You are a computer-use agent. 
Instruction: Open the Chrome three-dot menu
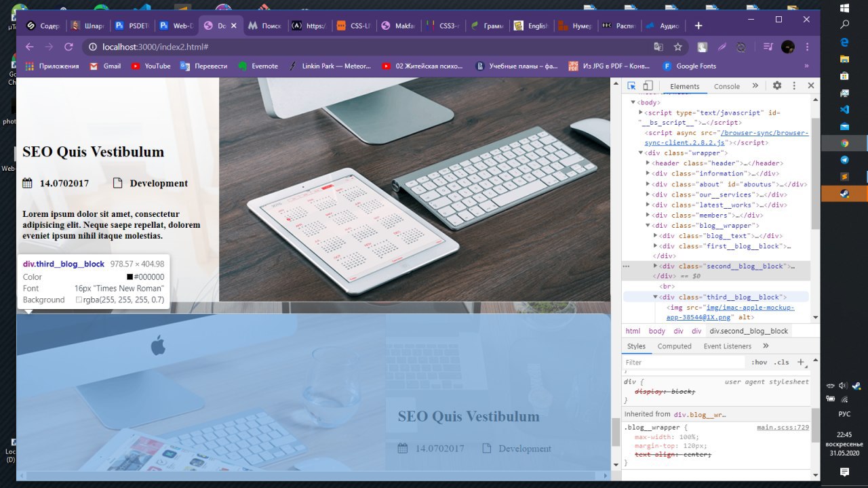point(808,47)
